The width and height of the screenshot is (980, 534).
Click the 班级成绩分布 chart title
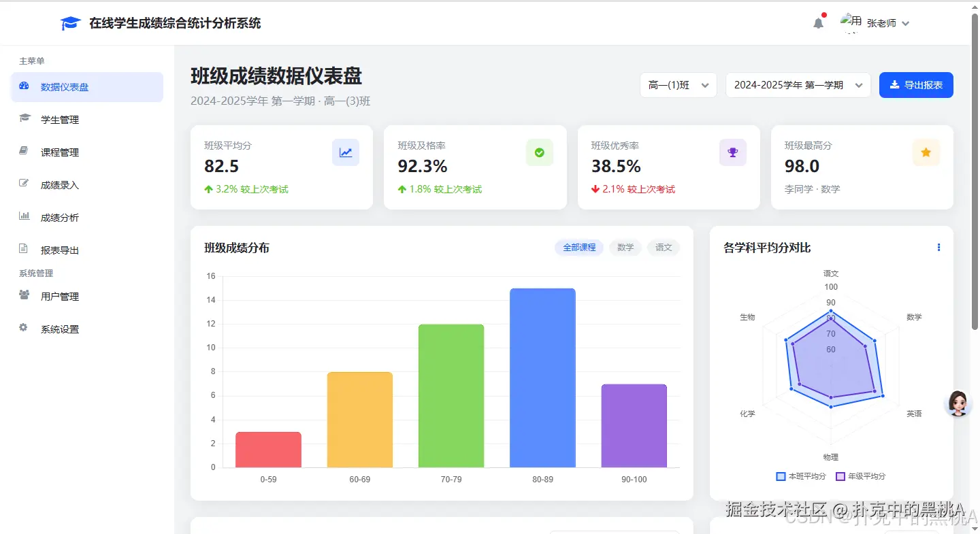pyautogui.click(x=237, y=248)
